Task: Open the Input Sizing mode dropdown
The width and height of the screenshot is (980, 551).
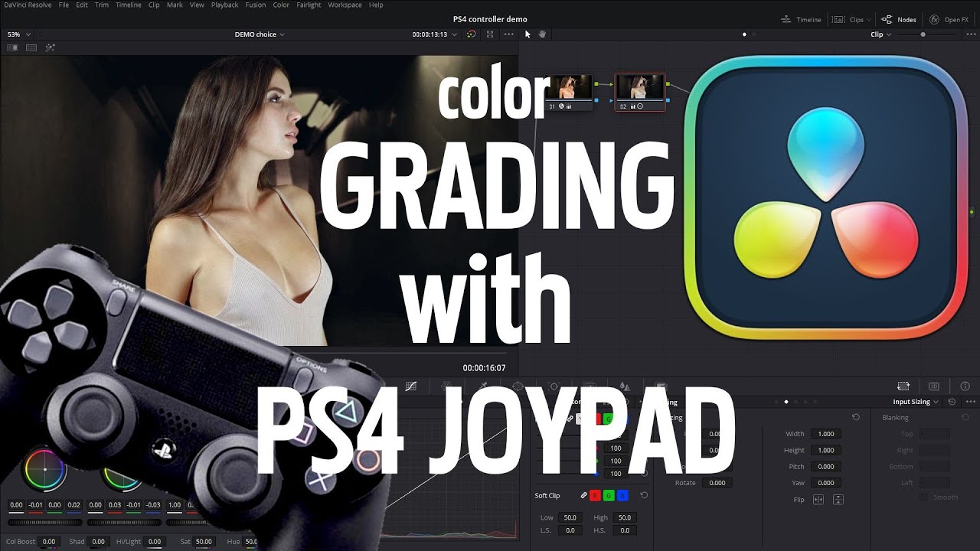Action: [x=916, y=402]
